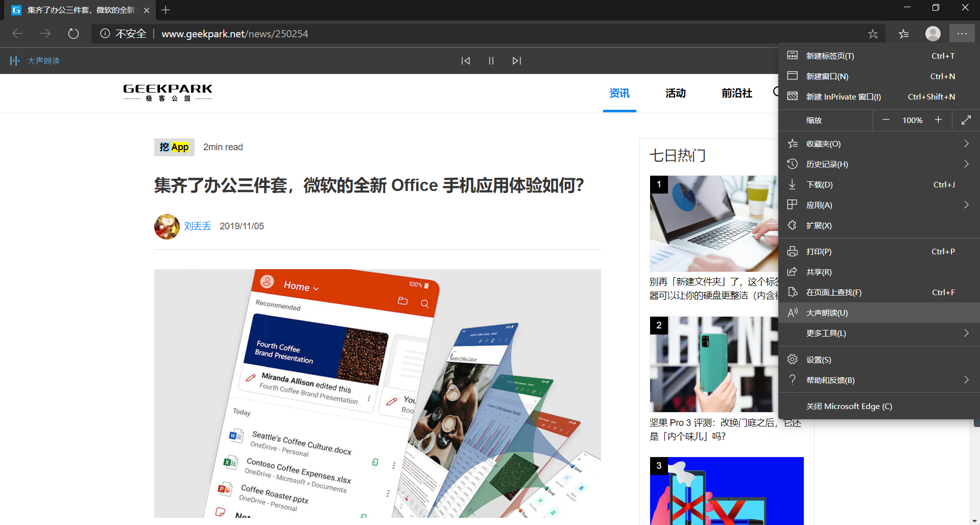Pause the read aloud playback
The width and height of the screenshot is (980, 525).
(491, 61)
